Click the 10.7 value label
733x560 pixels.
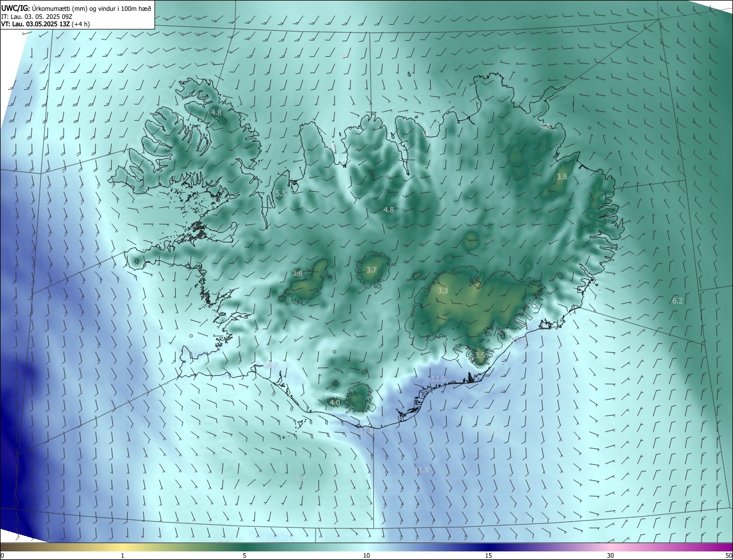[270, 365]
